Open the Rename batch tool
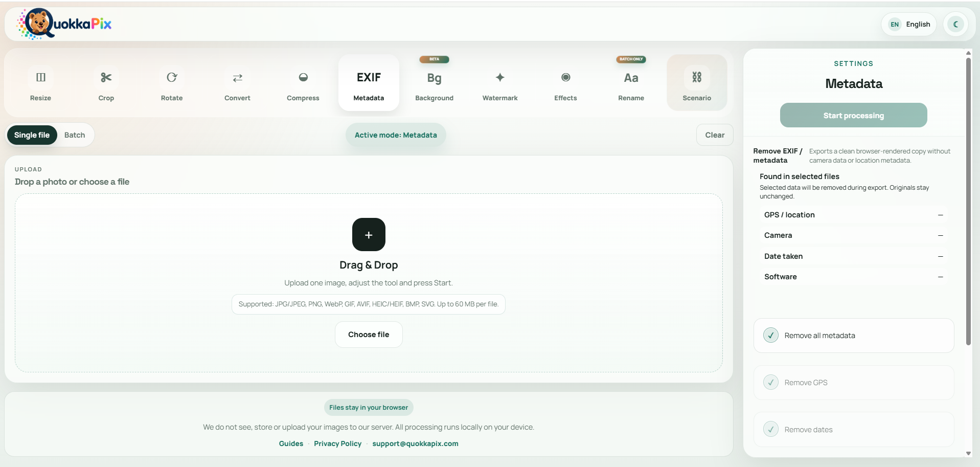The height and width of the screenshot is (467, 980). tap(631, 83)
